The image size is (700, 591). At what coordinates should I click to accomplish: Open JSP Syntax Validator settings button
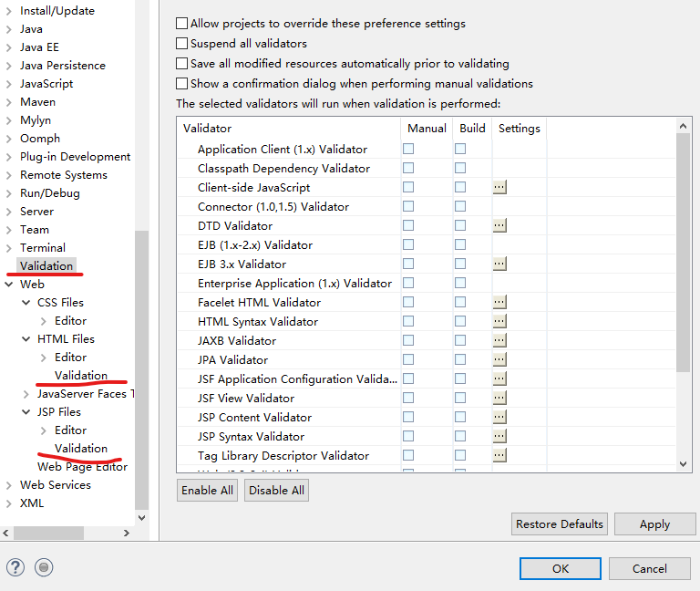tap(499, 436)
